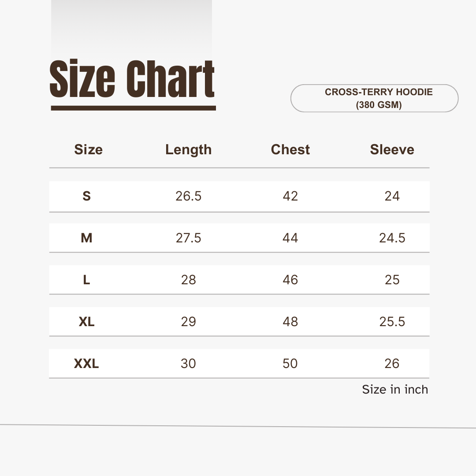The width and height of the screenshot is (476, 476).
Task: Click the Size Chart title heading
Action: (132, 80)
